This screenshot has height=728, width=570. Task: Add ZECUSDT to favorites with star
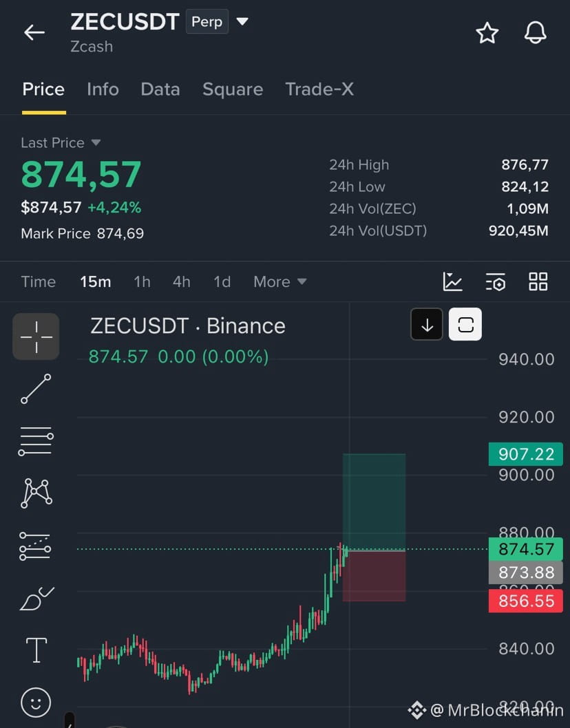(x=487, y=33)
